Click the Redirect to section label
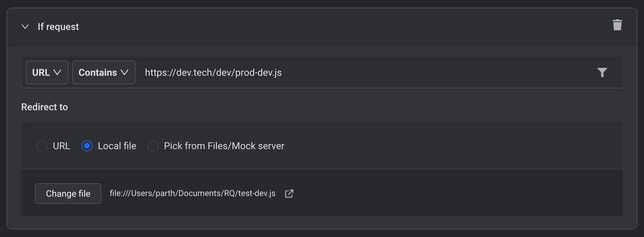This screenshot has height=237, width=644. [44, 107]
